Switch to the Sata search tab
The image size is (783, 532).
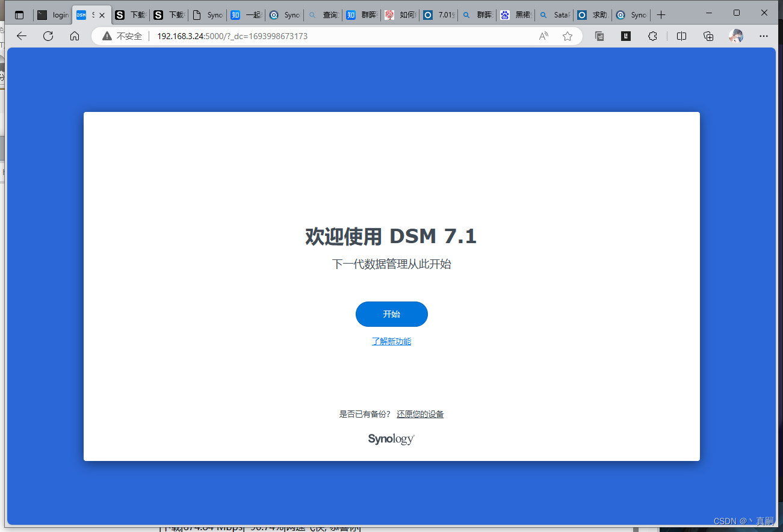pyautogui.click(x=555, y=15)
